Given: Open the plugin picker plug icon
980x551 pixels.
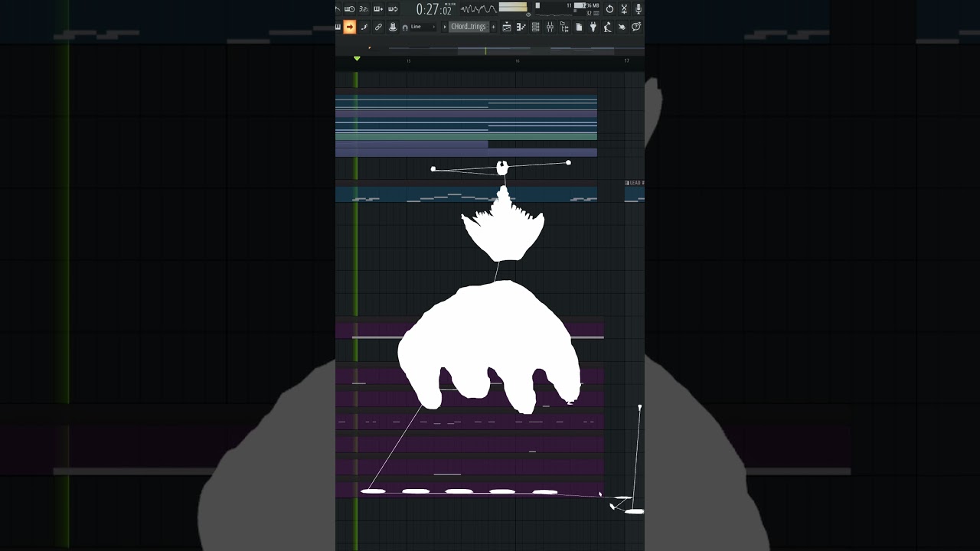Looking at the screenshot, I should click(593, 27).
